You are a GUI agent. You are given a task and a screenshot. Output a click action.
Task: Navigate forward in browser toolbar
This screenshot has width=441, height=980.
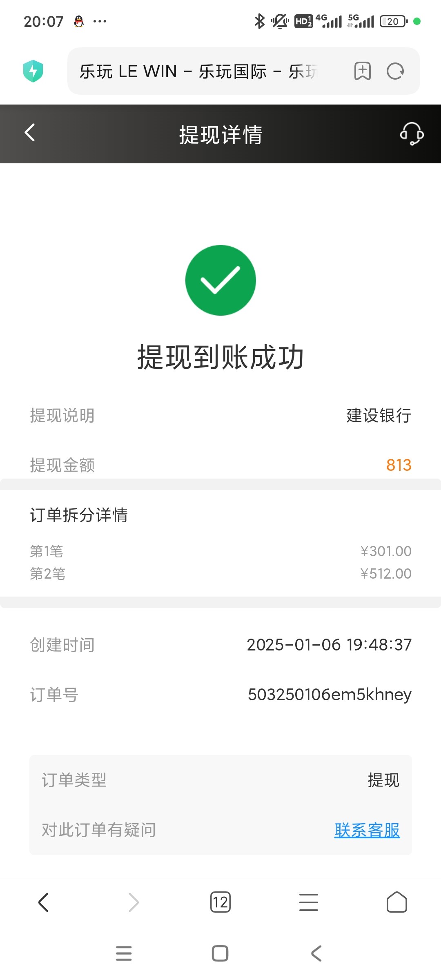[x=133, y=902]
